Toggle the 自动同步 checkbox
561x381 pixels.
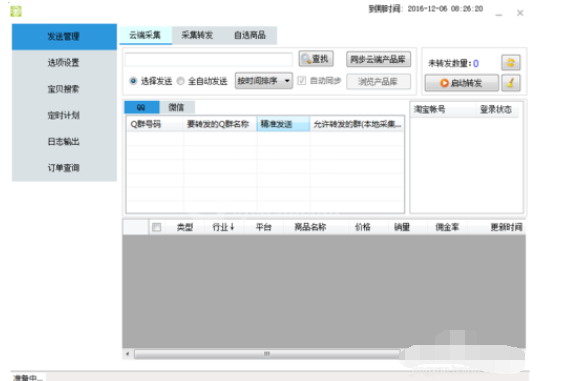click(302, 81)
